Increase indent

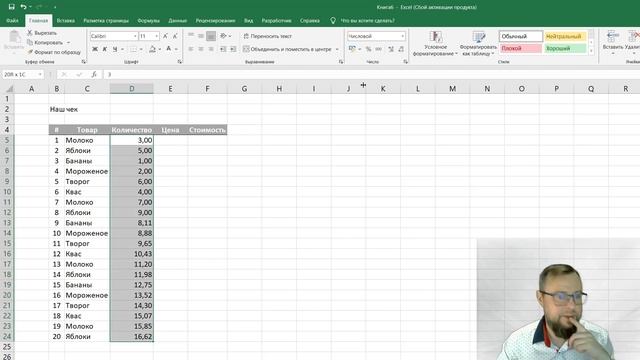coord(233,49)
